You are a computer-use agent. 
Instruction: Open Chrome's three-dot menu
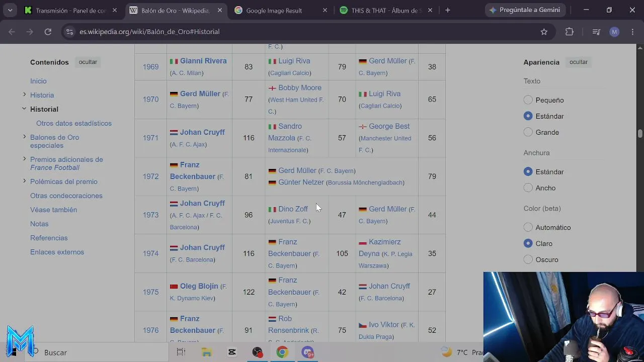click(x=632, y=32)
